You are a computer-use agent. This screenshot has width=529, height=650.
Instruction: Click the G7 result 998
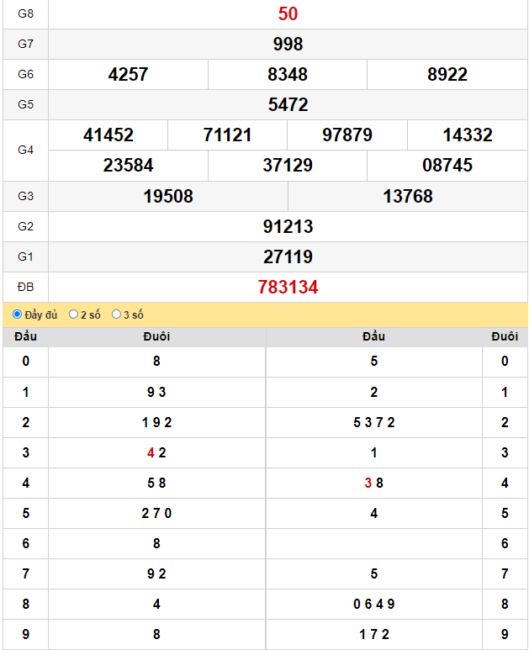click(288, 44)
